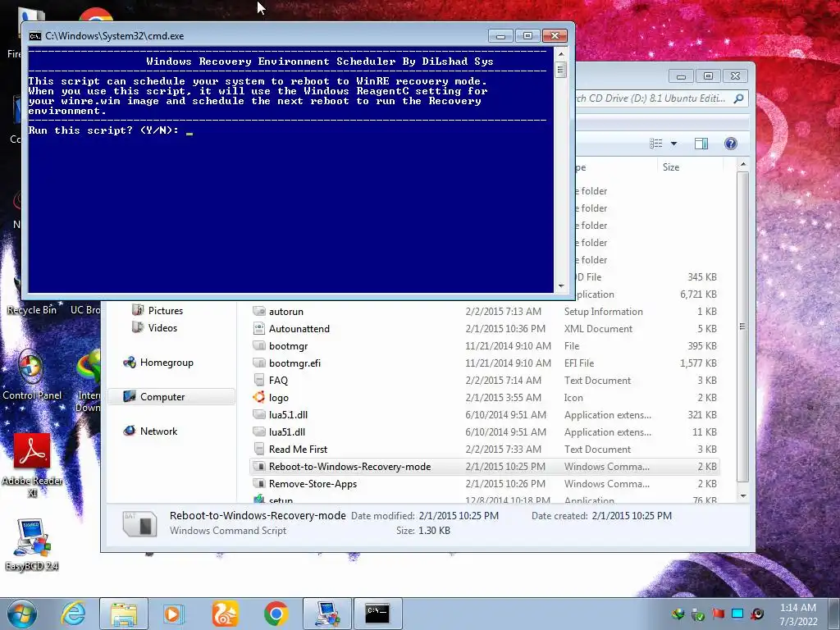Open Adobe Reader XI desktop shortcut
This screenshot has height=630, width=840.
click(x=32, y=464)
